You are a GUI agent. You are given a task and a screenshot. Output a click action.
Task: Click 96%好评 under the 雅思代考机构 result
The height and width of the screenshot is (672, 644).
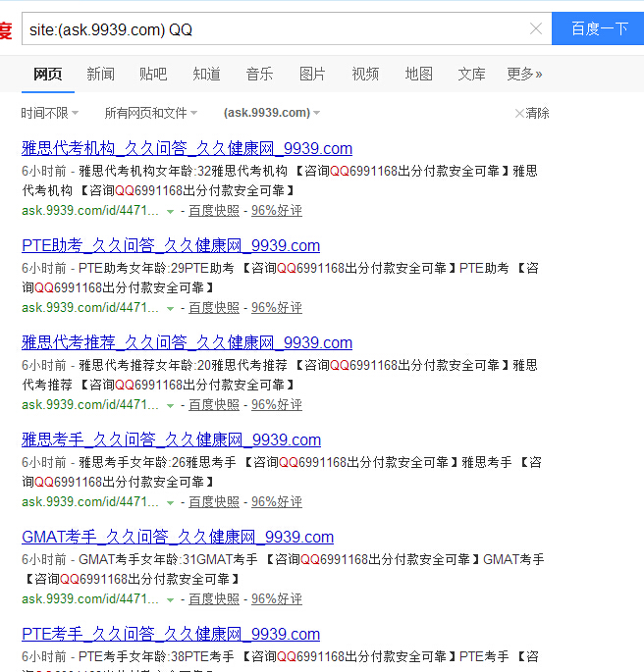pyautogui.click(x=277, y=210)
